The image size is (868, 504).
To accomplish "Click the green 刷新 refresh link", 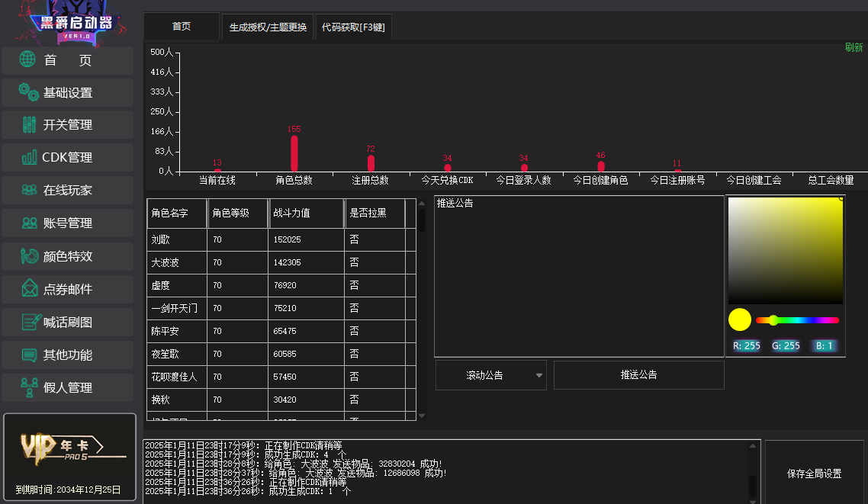I will tap(854, 47).
